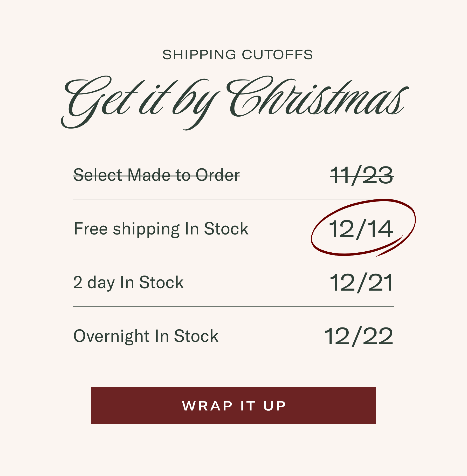This screenshot has width=467, height=476.
Task: Click the word CUTOFFS in the heading
Action: pos(277,55)
